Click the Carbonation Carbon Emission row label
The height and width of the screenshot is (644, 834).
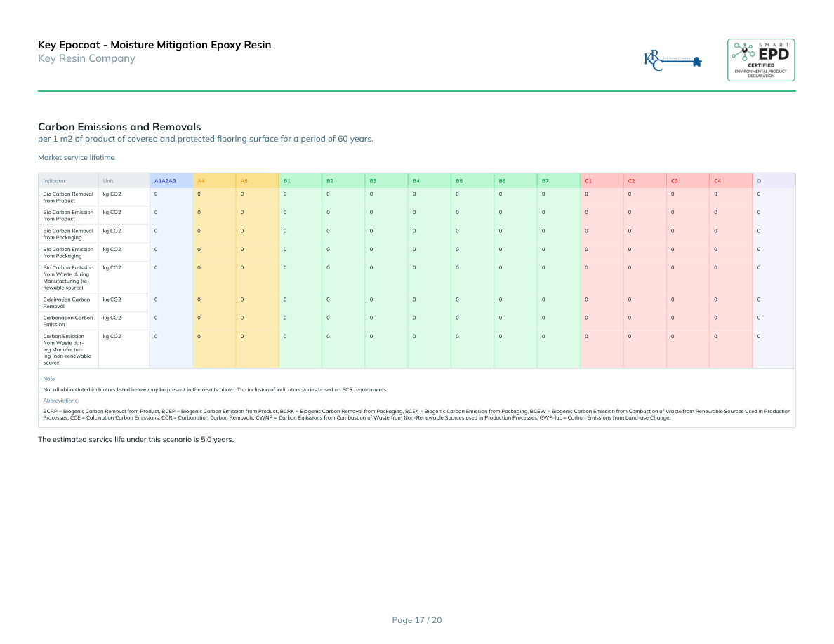pos(68,321)
